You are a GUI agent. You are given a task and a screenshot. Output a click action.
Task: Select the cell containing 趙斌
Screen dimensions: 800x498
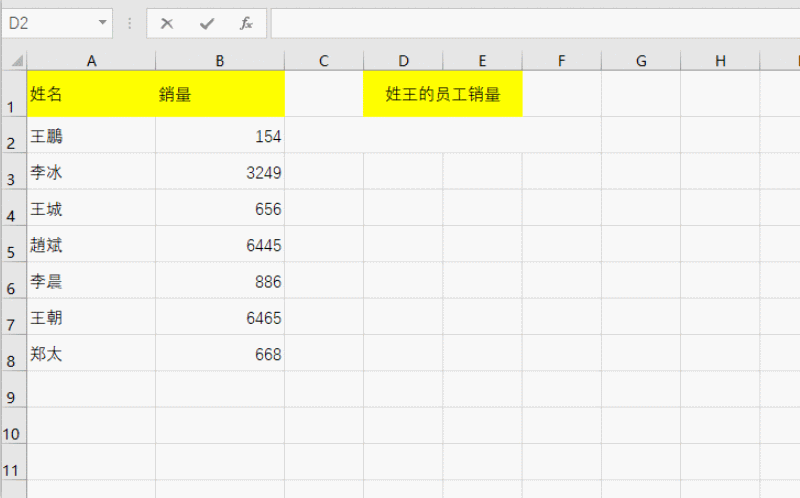coord(91,244)
